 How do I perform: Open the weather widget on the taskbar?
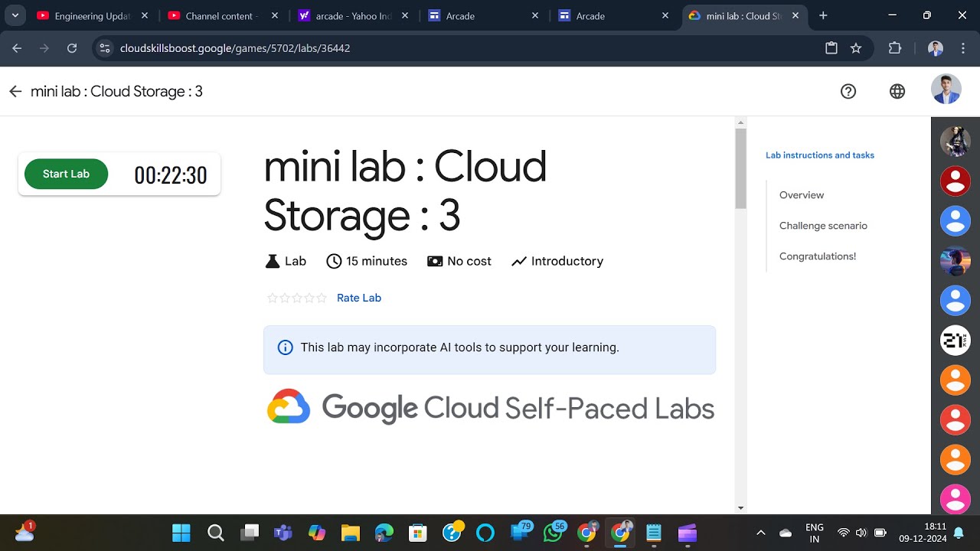[24, 531]
